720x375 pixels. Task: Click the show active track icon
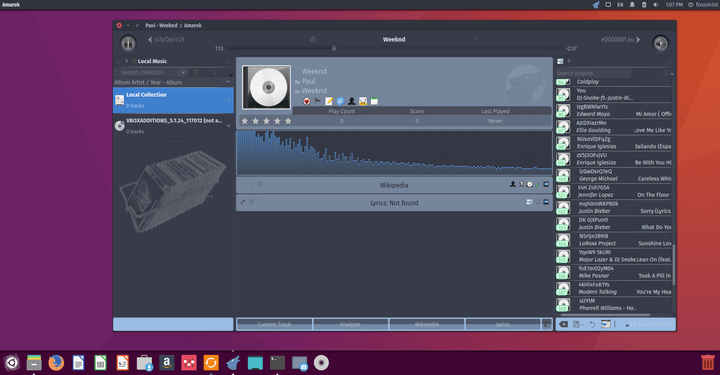pos(606,324)
